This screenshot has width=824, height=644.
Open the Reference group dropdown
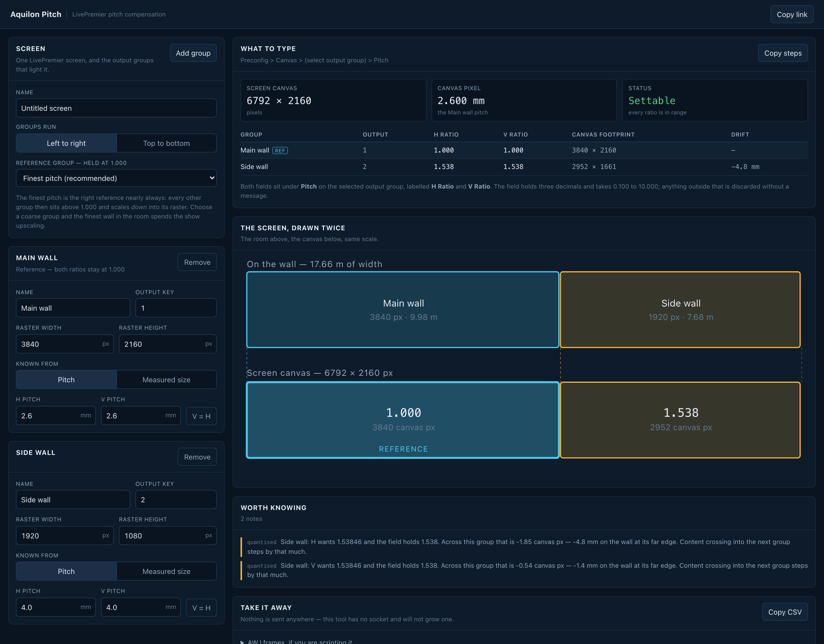point(116,178)
